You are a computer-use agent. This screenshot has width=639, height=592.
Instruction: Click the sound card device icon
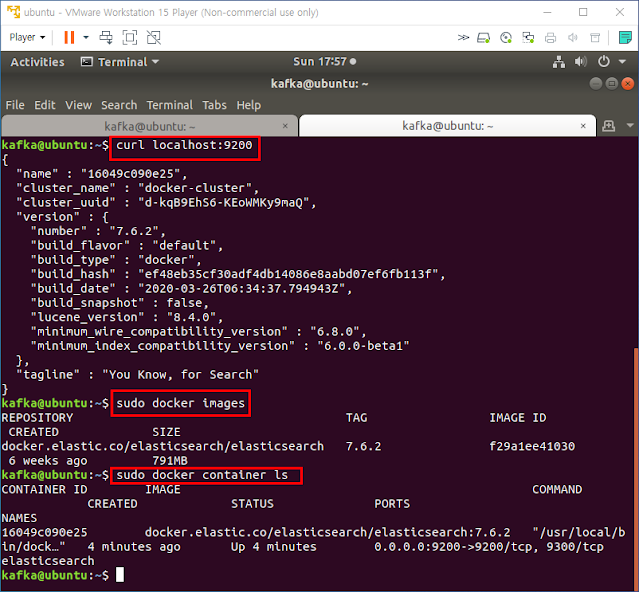pos(573,38)
